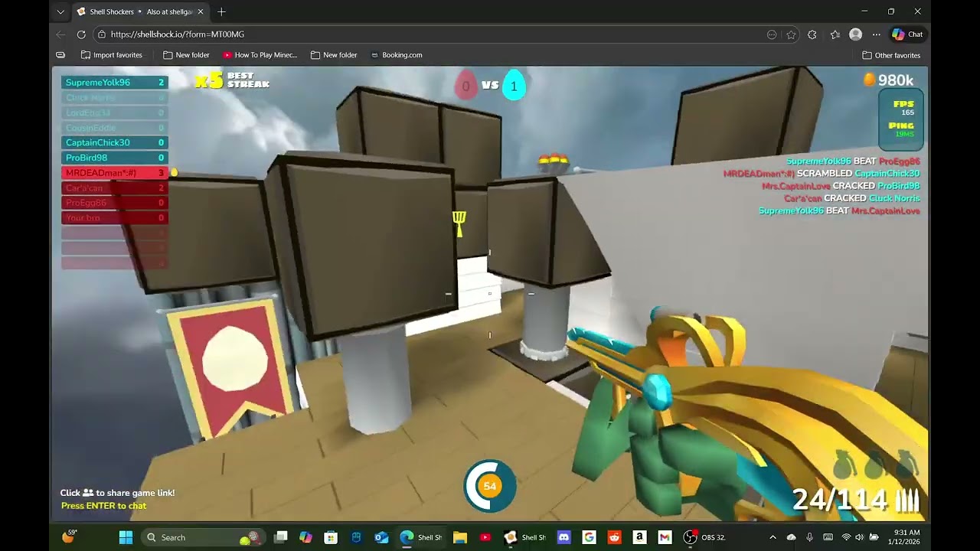Open How To Play Minecraft bookmark
Image resolution: width=980 pixels, height=551 pixels.
click(260, 55)
